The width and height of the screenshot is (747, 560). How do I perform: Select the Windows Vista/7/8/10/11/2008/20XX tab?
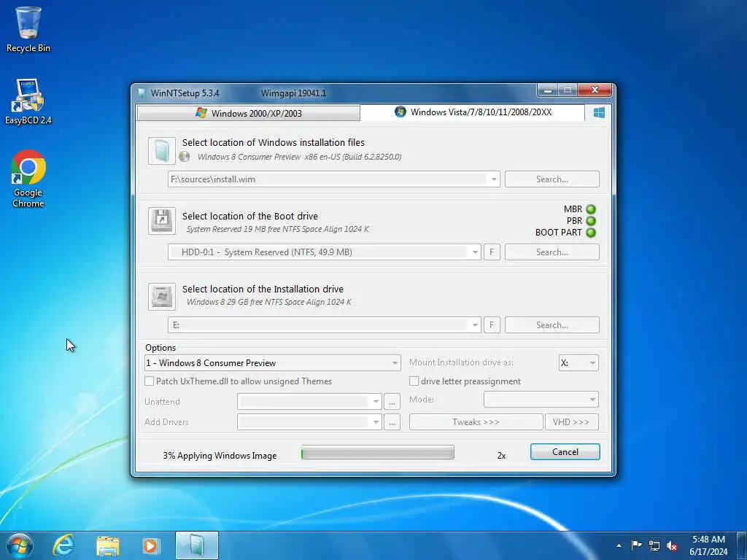click(472, 112)
